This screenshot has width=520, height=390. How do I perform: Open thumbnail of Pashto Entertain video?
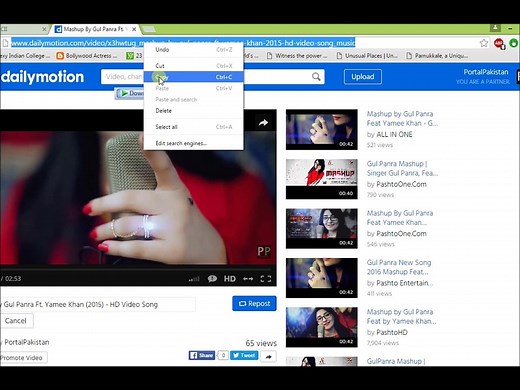322,278
